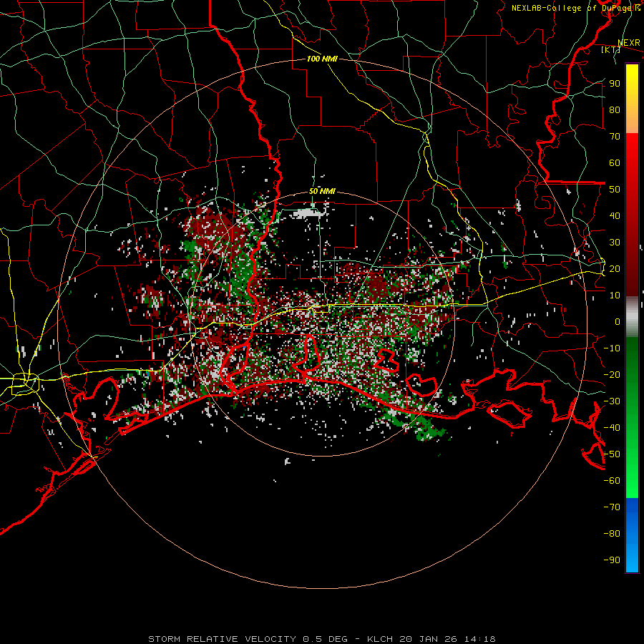Click the 10 value on velocity scale
644x644 pixels.
(x=615, y=296)
